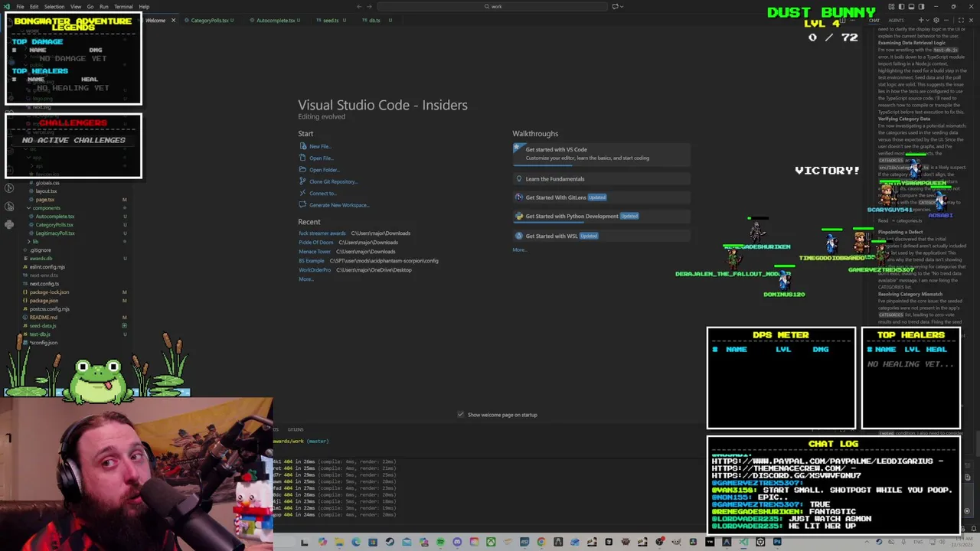Open LegitimacyPoll.tsx in the explorer
The width and height of the screenshot is (980, 551).
point(55,233)
